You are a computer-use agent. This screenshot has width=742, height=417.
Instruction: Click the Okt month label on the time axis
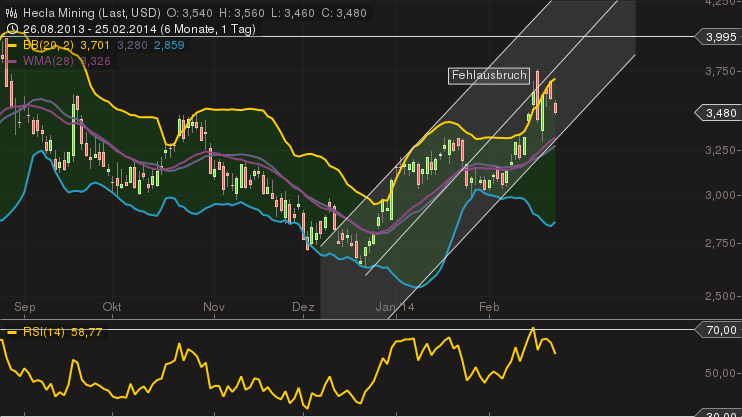112,307
